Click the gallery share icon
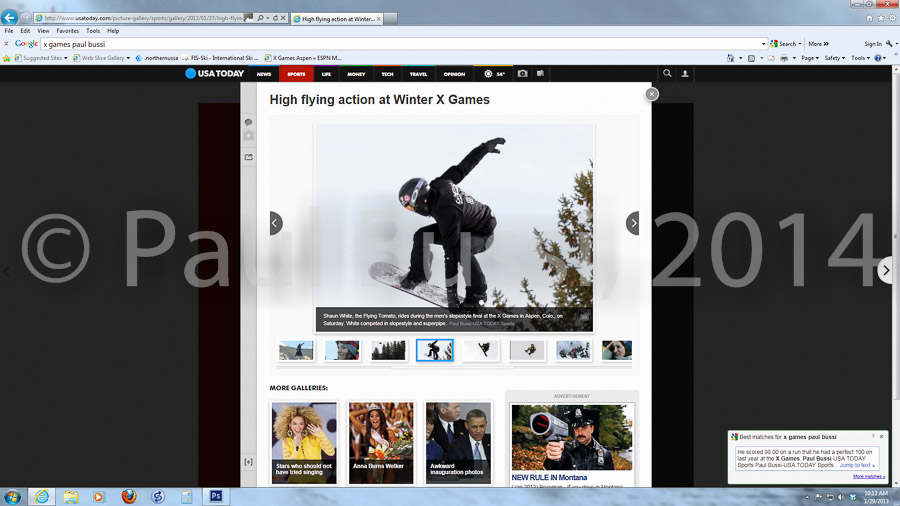Image resolution: width=900 pixels, height=506 pixels. click(x=249, y=157)
